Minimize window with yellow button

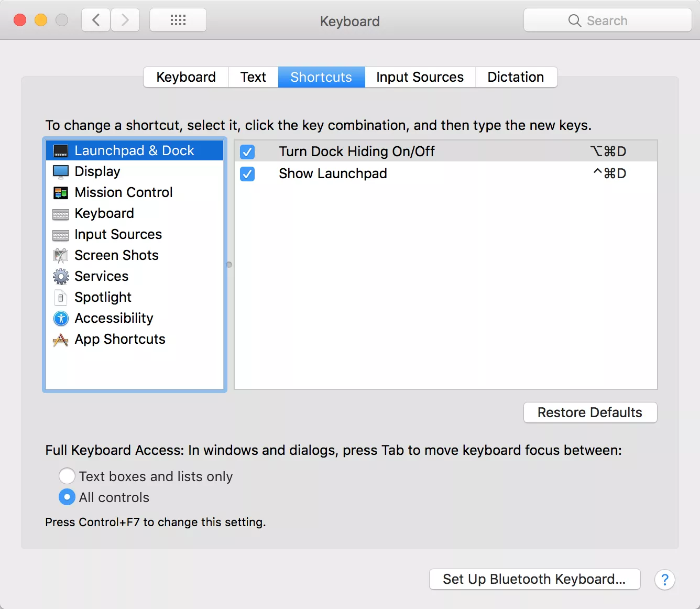pos(41,20)
